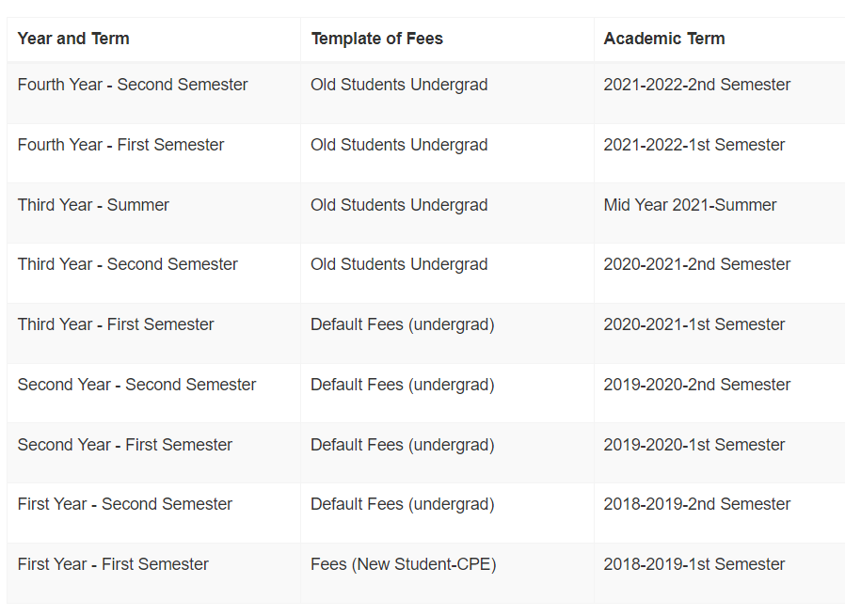Select the 2018-2019-2nd Semester cell
845x616 pixels.
[697, 504]
